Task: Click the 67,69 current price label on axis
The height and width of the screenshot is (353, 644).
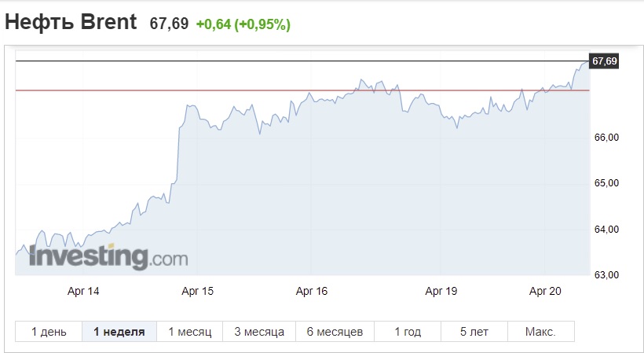Action: (x=604, y=61)
